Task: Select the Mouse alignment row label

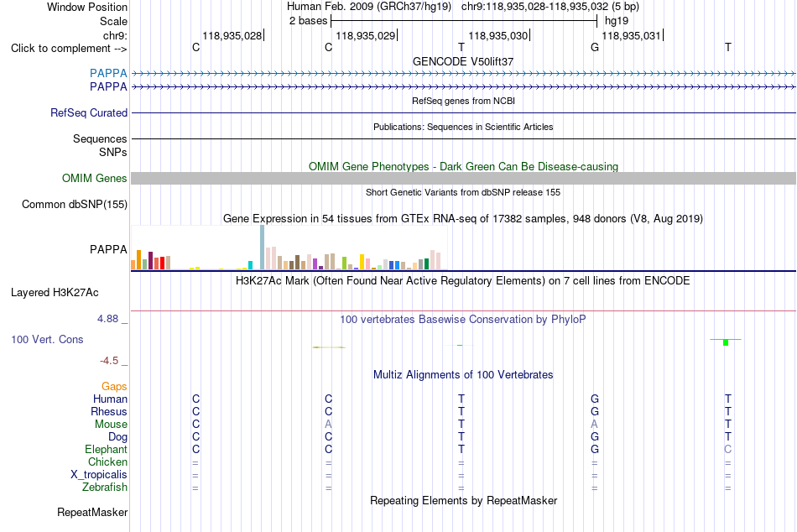Action: (111, 425)
